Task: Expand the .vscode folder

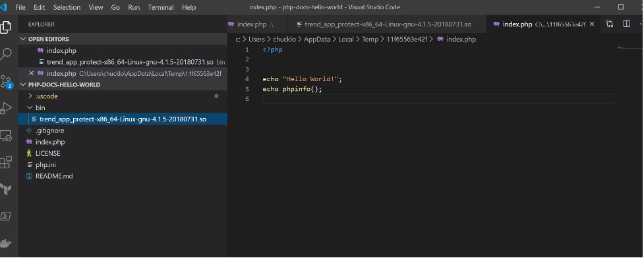Action: [123, 96]
